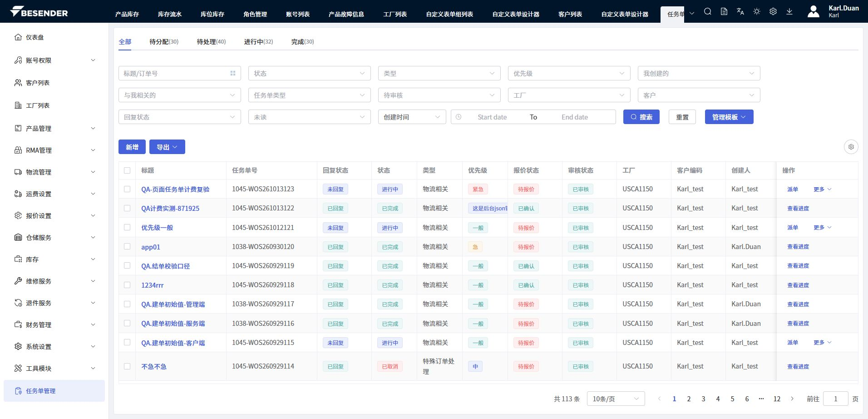This screenshot has height=419, width=868.
Task: Click the 客户列表 sidebar people icon
Action: coord(18,83)
